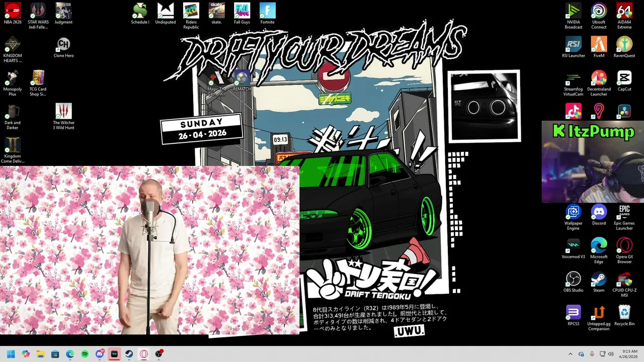Open Microsoft Store from the taskbar
Viewport: 644px width, 362px height.
click(x=55, y=354)
